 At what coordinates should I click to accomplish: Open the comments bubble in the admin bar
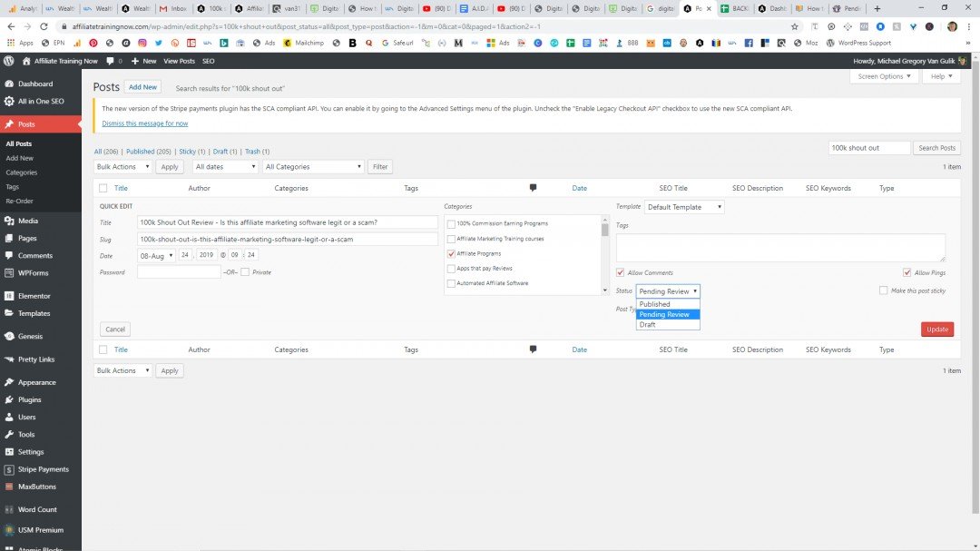pyautogui.click(x=110, y=61)
